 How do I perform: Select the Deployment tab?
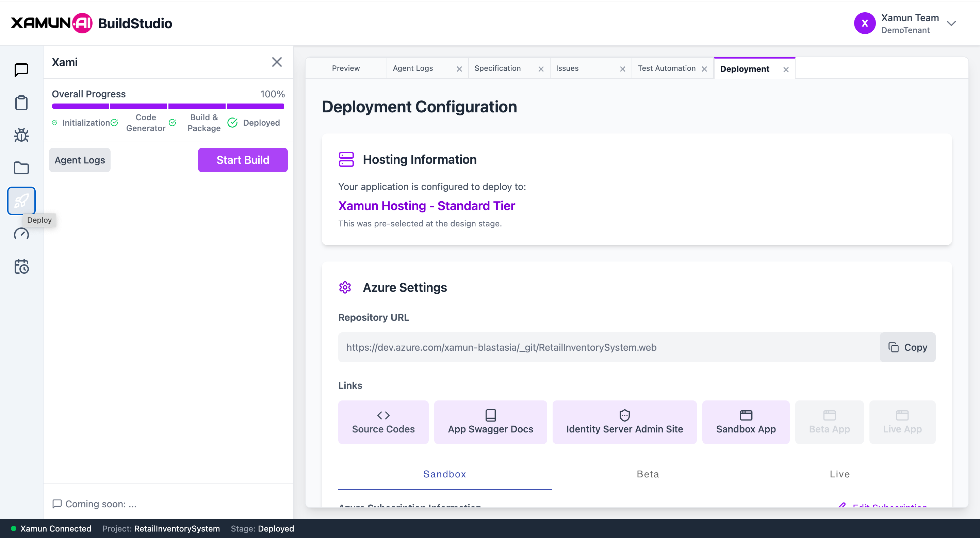[x=745, y=69]
